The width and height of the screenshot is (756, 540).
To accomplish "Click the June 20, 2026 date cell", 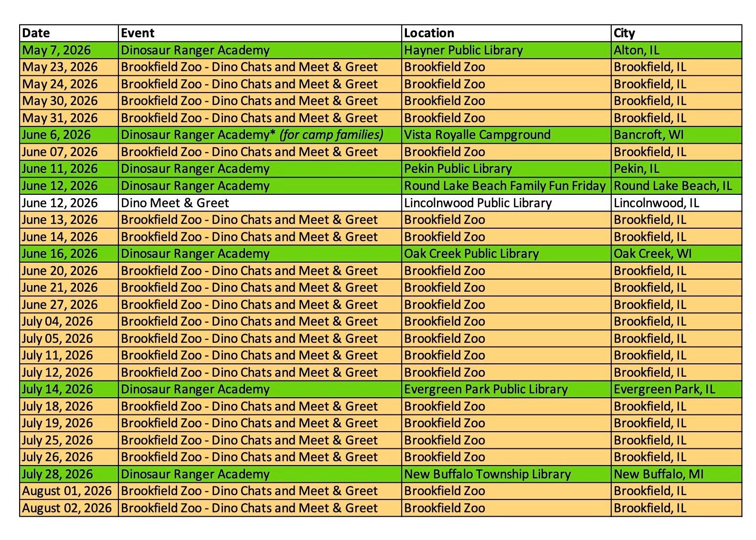I will [69, 271].
